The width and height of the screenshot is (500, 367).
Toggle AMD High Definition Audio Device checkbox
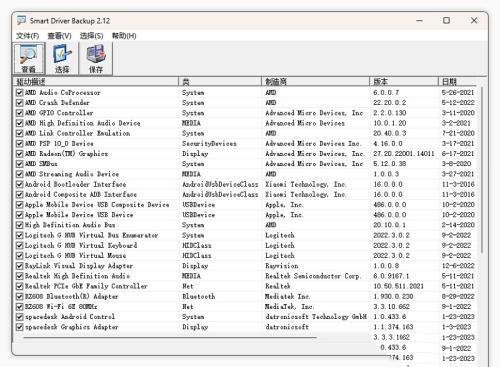[x=20, y=123]
